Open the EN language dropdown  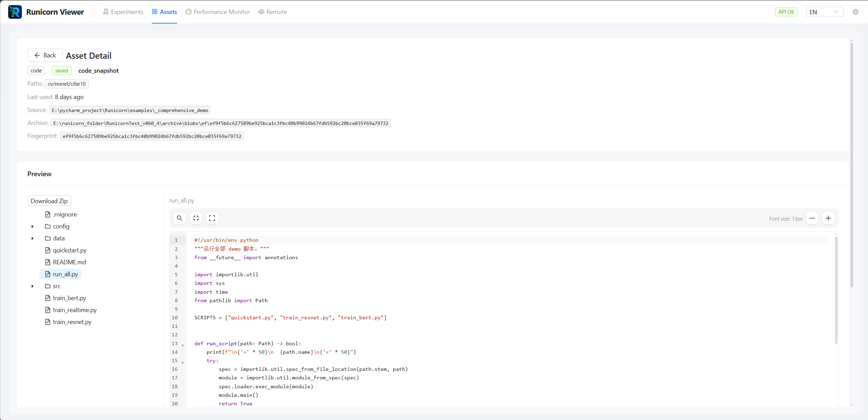[825, 12]
